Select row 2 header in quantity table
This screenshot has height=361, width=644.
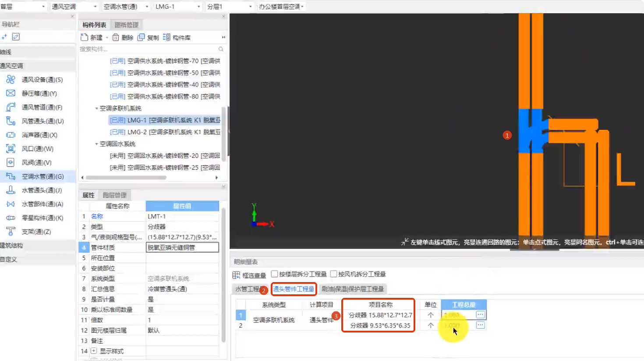pos(241,325)
